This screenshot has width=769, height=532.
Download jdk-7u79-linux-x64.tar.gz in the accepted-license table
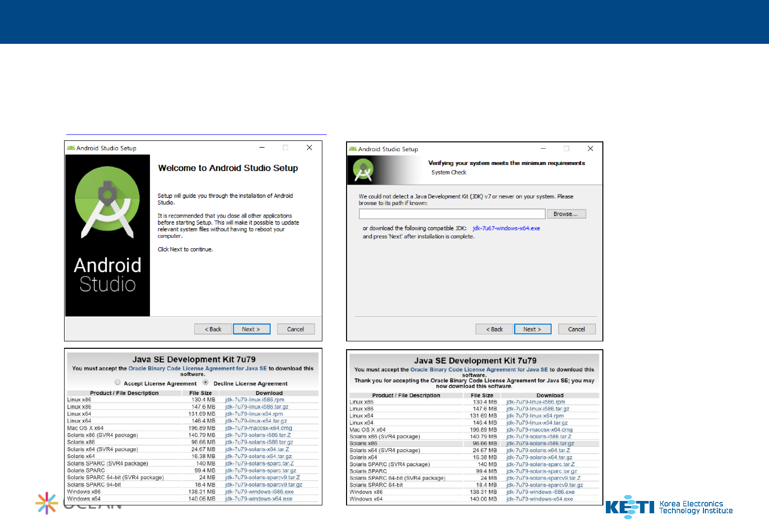(537, 423)
